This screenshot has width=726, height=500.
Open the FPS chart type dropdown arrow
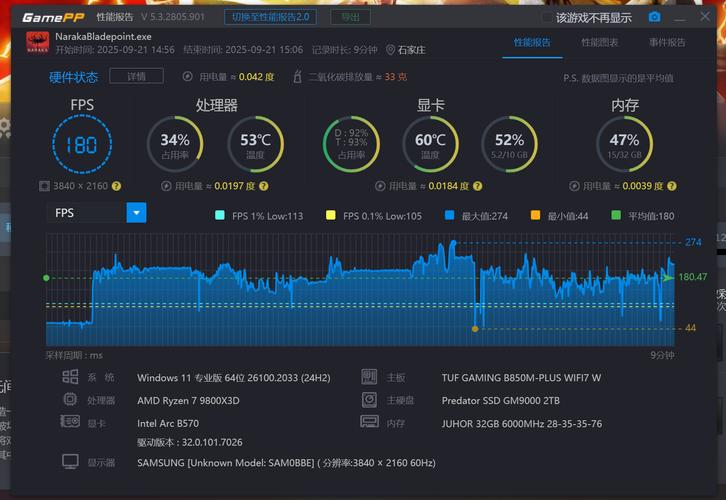click(137, 213)
